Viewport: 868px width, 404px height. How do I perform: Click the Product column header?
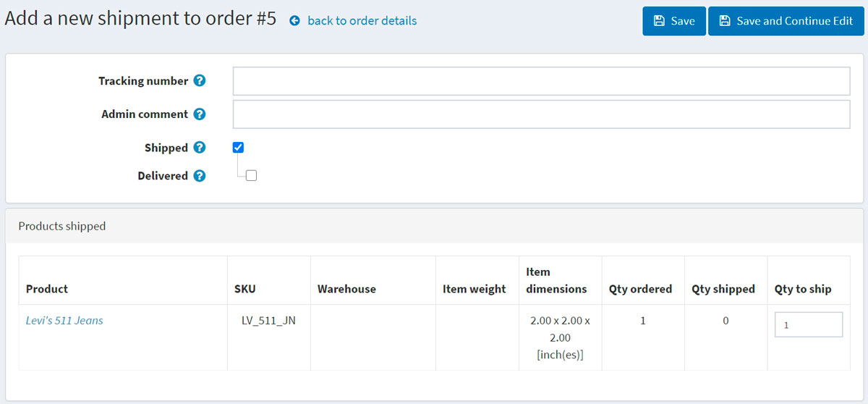point(47,289)
